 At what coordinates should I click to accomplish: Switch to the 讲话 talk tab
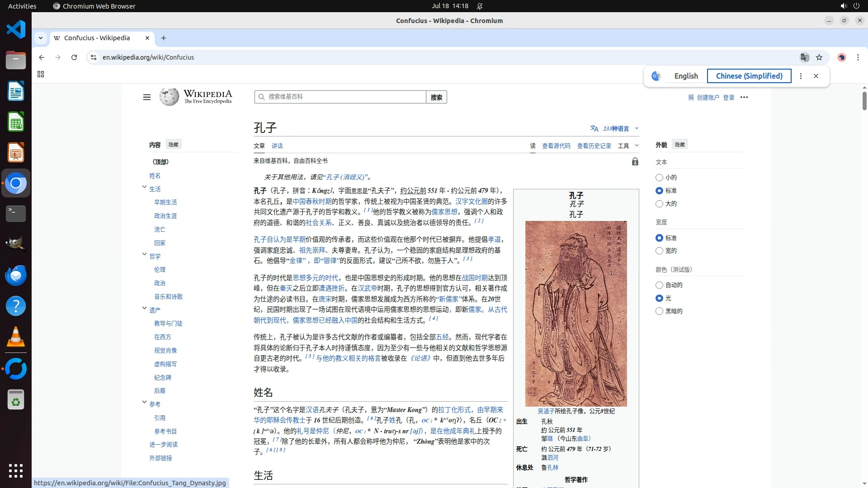click(277, 146)
